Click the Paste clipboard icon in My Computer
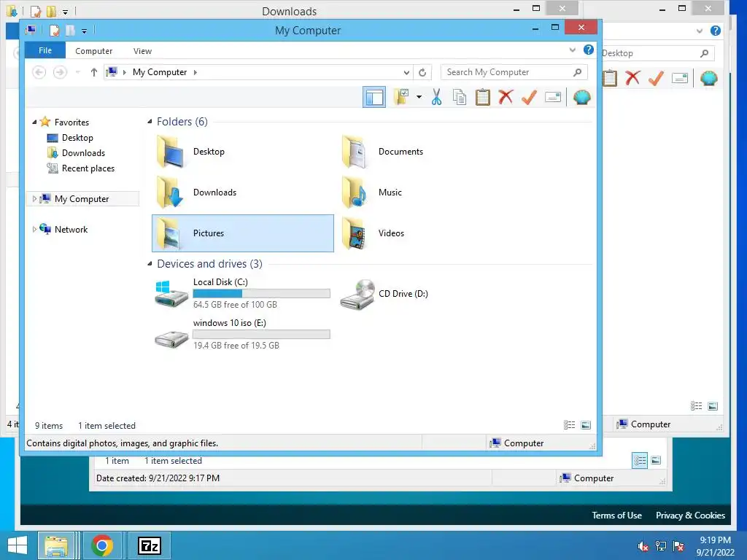Screen dimensions: 747x560 483,97
